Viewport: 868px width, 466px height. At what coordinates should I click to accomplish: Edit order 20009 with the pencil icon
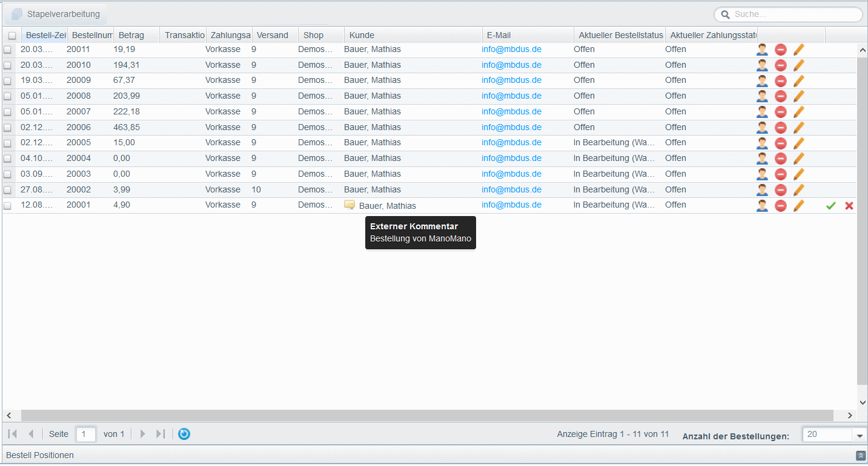799,80
